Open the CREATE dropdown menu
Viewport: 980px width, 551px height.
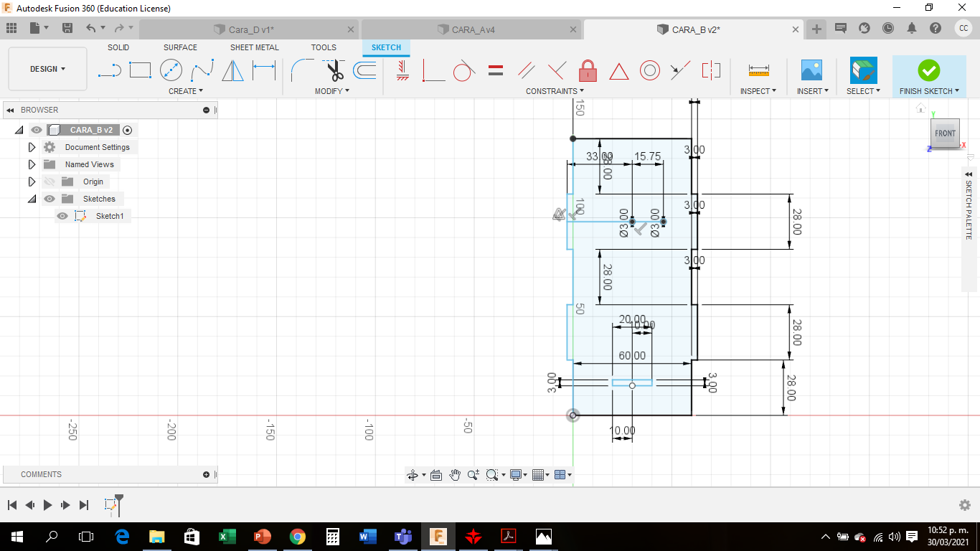[x=186, y=91]
